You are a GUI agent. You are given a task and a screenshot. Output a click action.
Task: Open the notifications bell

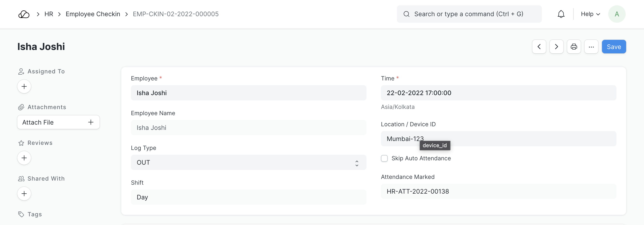pyautogui.click(x=561, y=14)
